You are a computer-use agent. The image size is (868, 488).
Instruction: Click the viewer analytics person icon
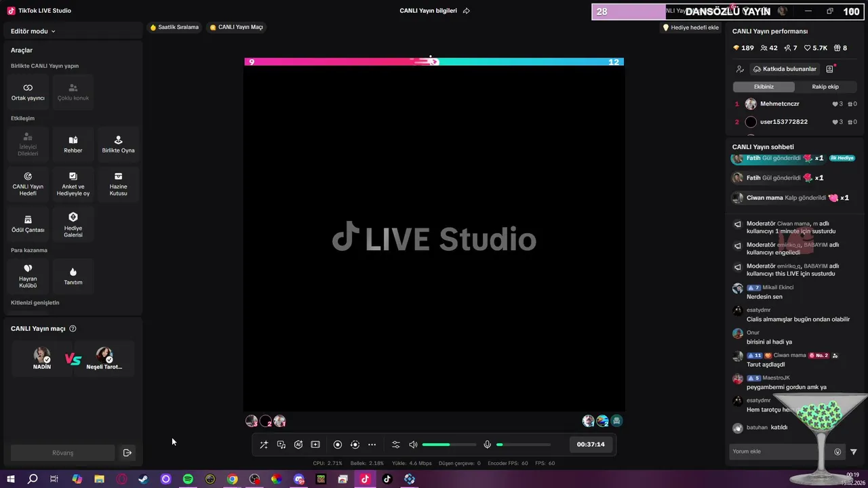[740, 69]
